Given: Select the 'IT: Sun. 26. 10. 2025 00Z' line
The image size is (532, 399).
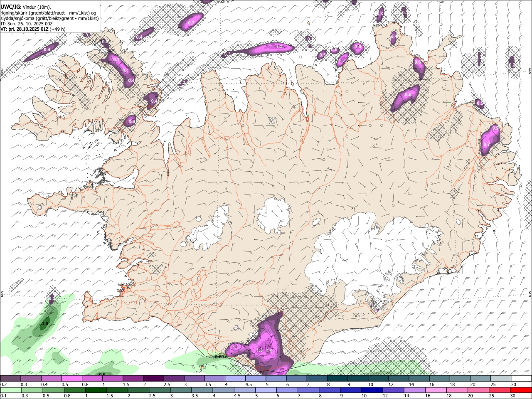Looking at the screenshot, I should pyautogui.click(x=26, y=24).
